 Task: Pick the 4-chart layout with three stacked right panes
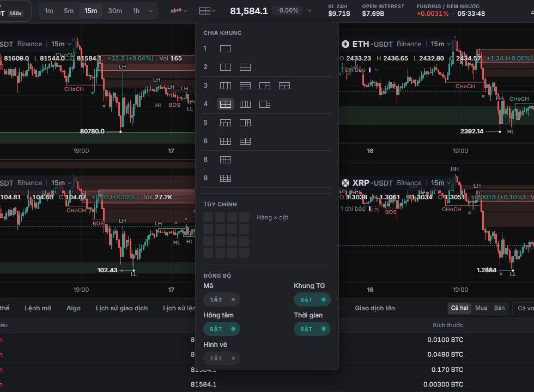coord(265,104)
